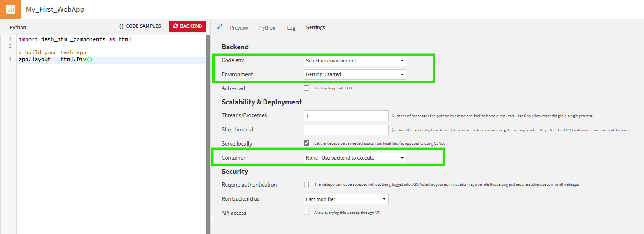This screenshot has width=644, height=234.
Task: Click the Threads/Processes input field
Action: 346,116
